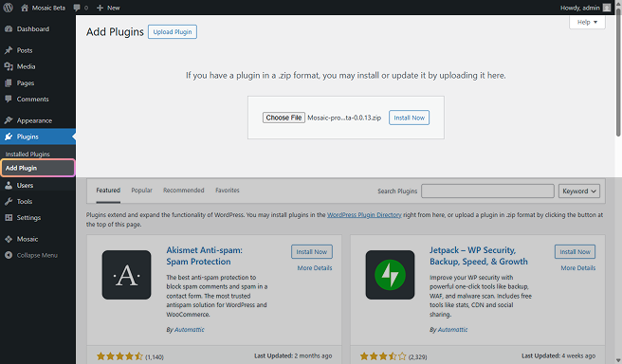
Task: Click the Mosaic-pro...ta-0.0.13.zip filename text
Action: click(344, 118)
